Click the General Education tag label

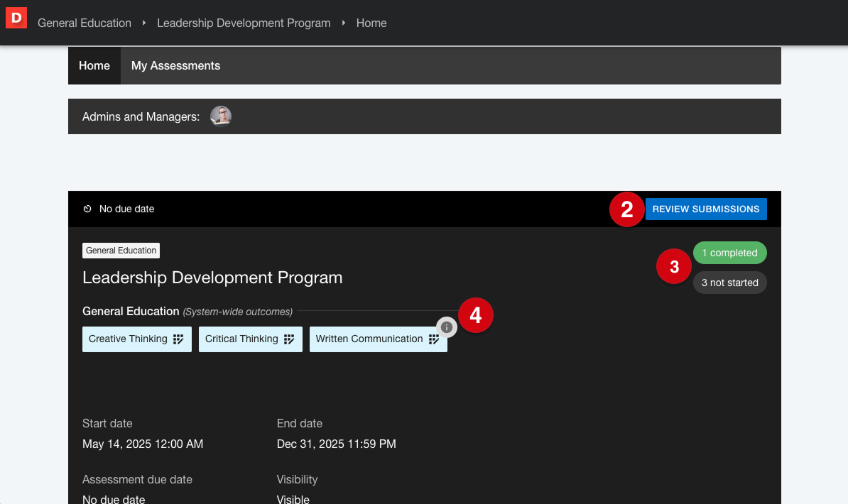point(121,251)
